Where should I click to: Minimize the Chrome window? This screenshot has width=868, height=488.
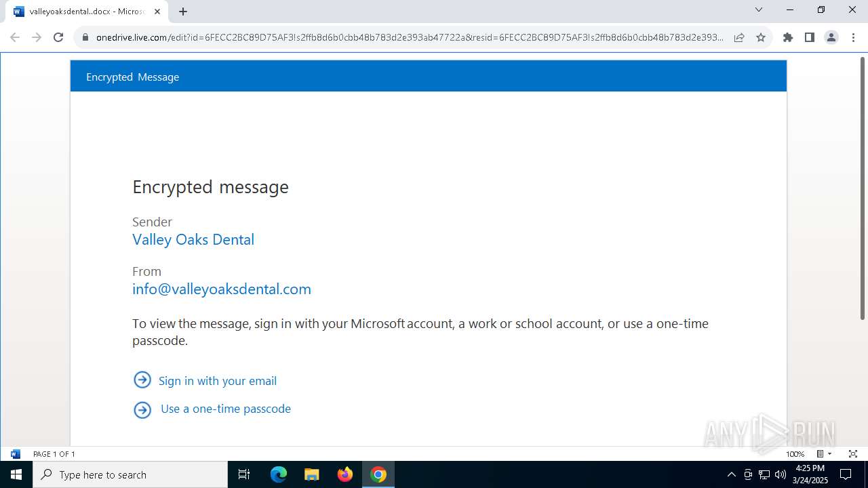click(790, 9)
